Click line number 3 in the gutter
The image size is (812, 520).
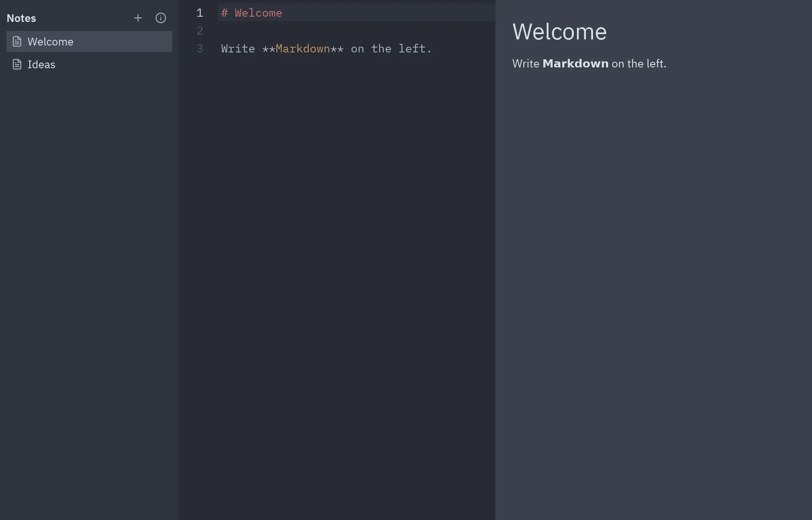[200, 49]
